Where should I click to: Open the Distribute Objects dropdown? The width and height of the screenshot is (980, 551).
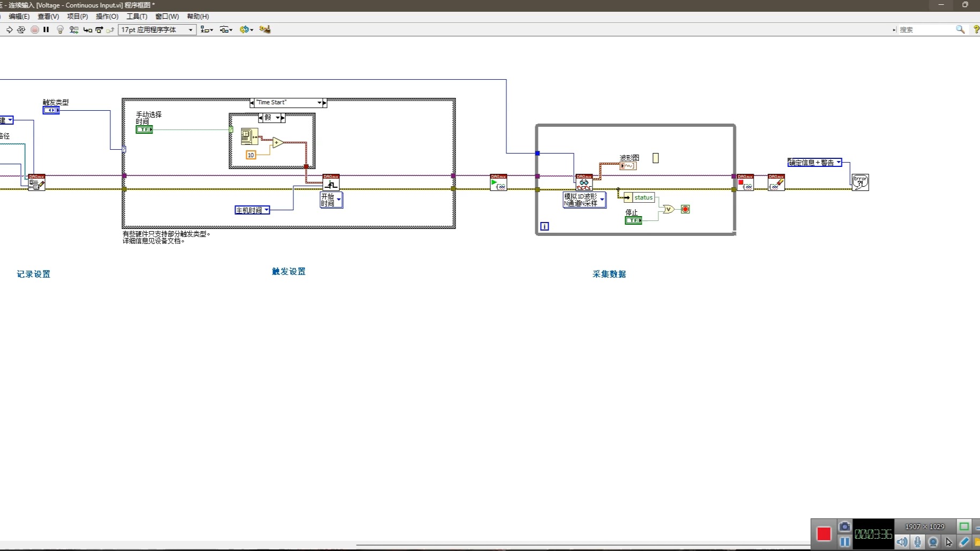[226, 29]
